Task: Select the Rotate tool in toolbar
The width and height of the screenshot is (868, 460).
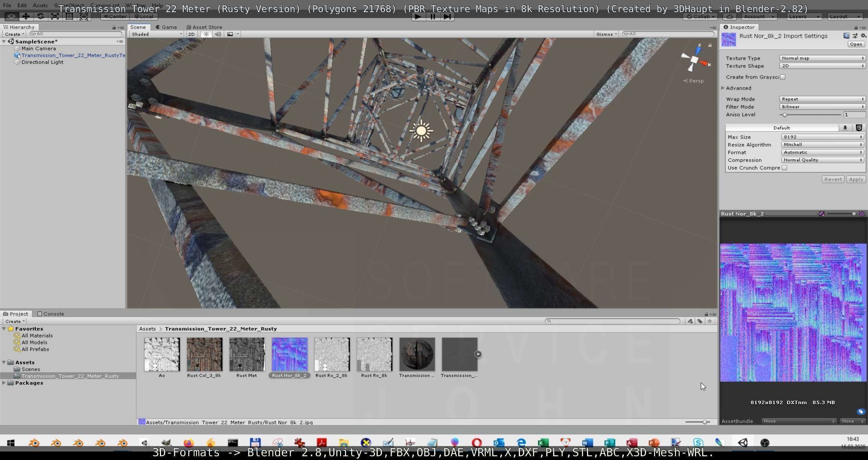Action: (41, 17)
